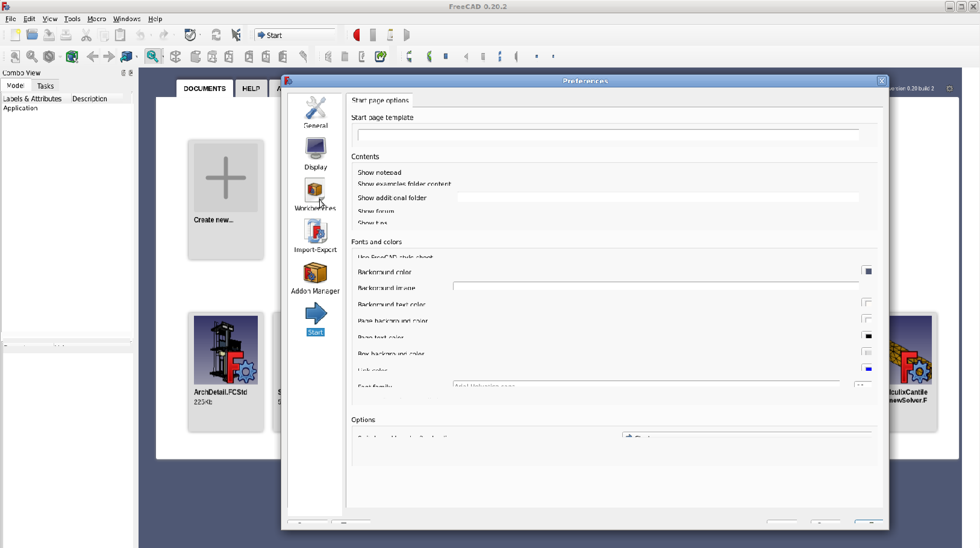Click the Undo arrow icon
Viewport: 980px width, 548px height.
140,35
